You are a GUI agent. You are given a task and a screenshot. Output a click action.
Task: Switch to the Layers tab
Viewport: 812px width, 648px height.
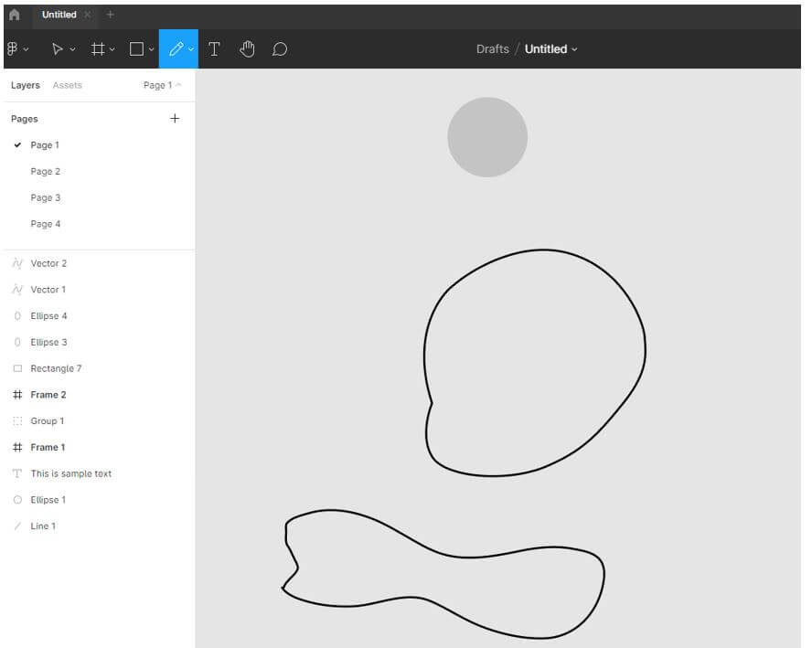(26, 85)
